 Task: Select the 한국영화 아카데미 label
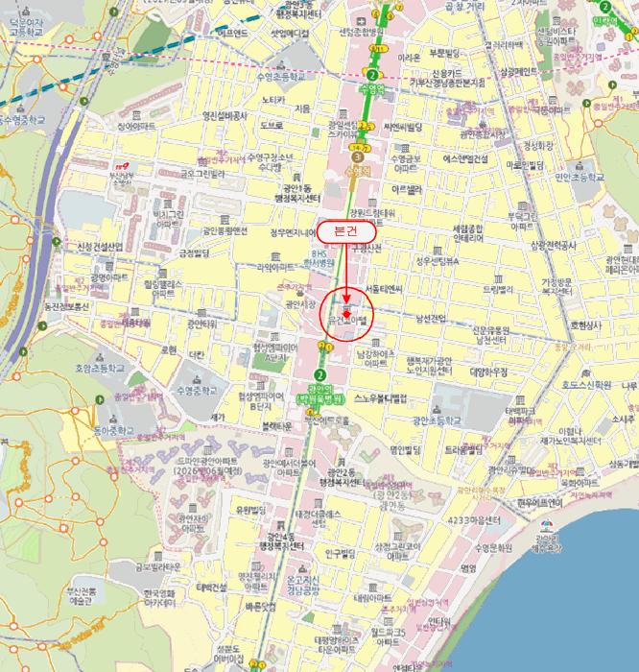click(x=159, y=599)
